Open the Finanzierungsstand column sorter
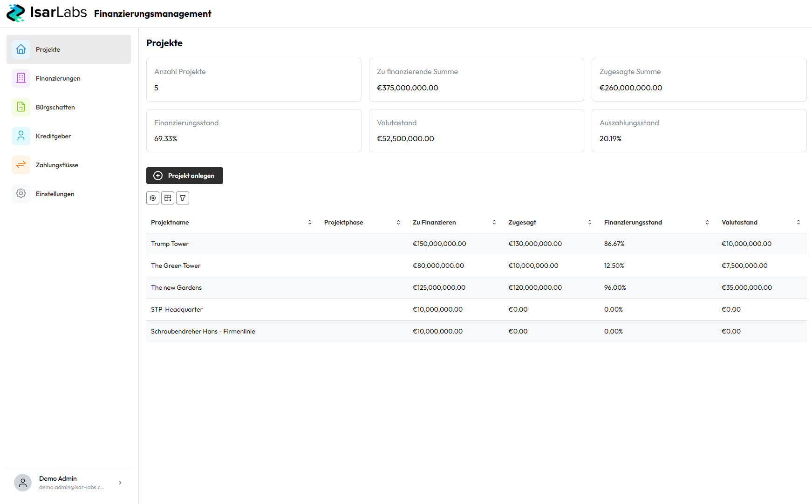 pyautogui.click(x=707, y=222)
